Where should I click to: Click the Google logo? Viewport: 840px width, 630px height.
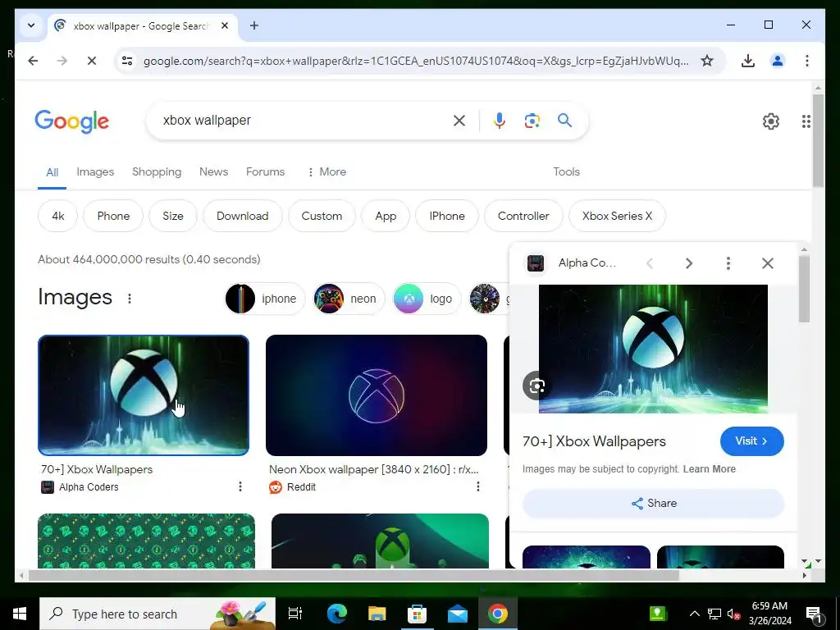pos(72,121)
